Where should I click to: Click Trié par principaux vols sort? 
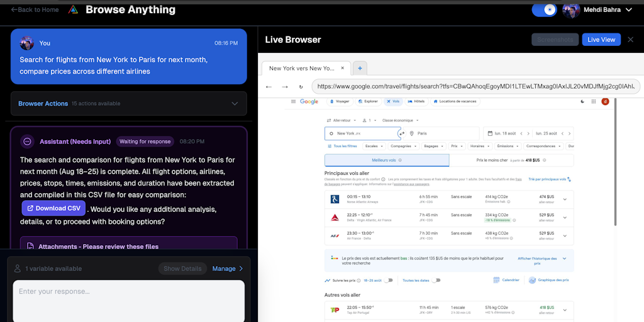(x=550, y=179)
